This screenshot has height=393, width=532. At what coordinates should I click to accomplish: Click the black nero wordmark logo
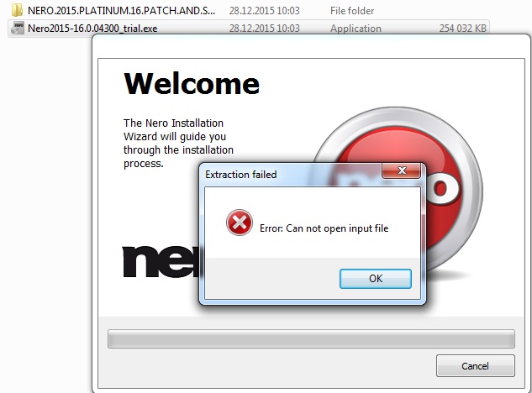coord(161,261)
